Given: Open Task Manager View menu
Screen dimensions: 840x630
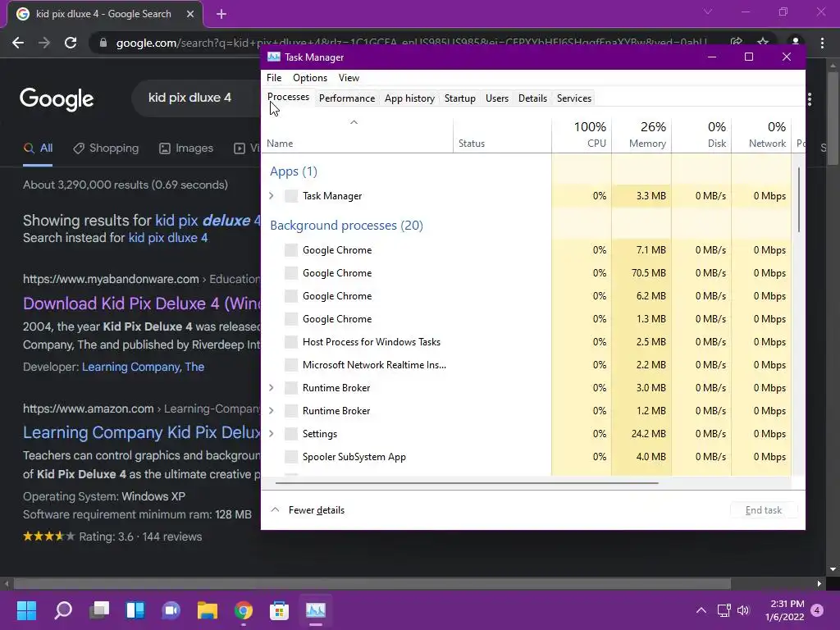Looking at the screenshot, I should pos(349,78).
